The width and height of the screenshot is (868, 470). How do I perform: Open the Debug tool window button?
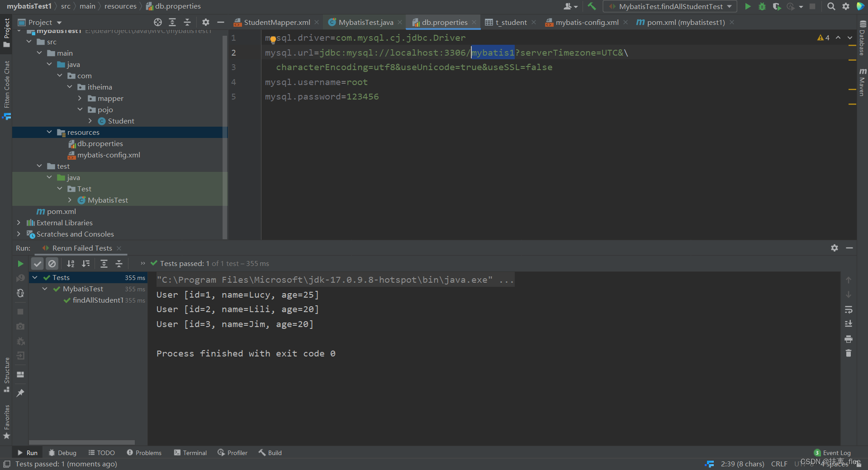62,453
